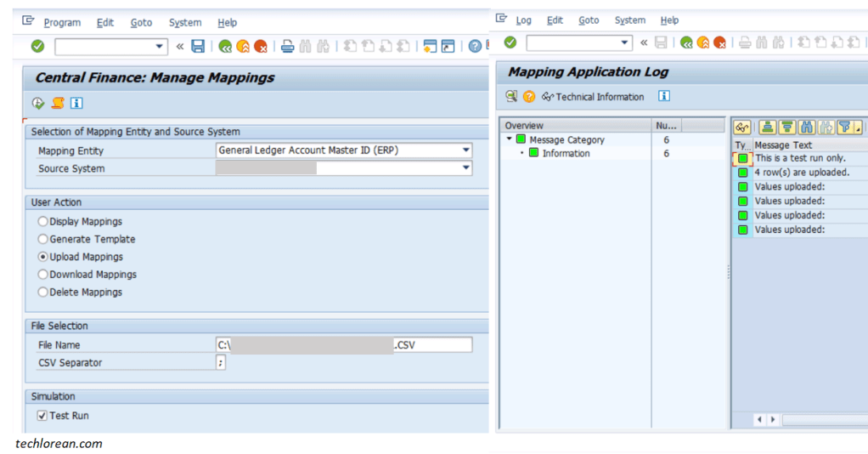Click session menu icon left of Log menu
The width and height of the screenshot is (868, 454).
pyautogui.click(x=502, y=19)
